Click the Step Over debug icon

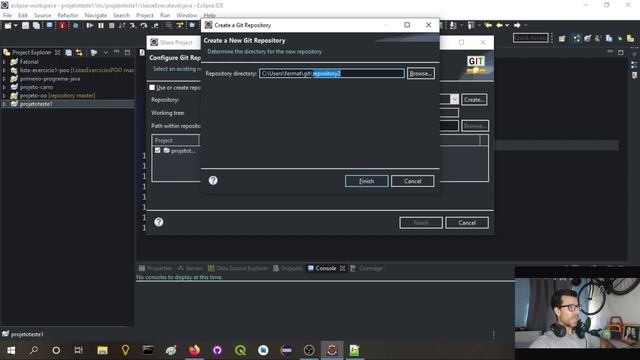tap(144, 26)
